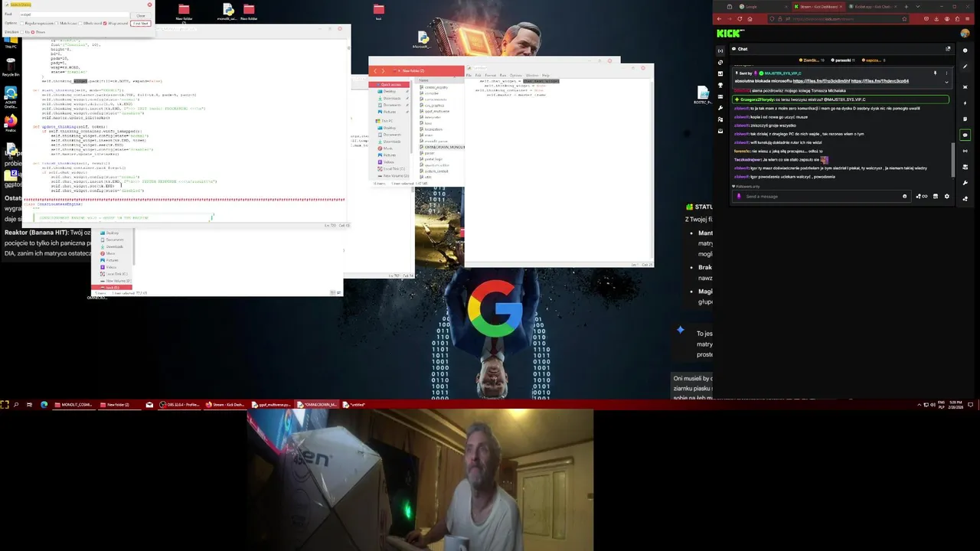
Task: Open the browser home page button
Action: click(750, 19)
